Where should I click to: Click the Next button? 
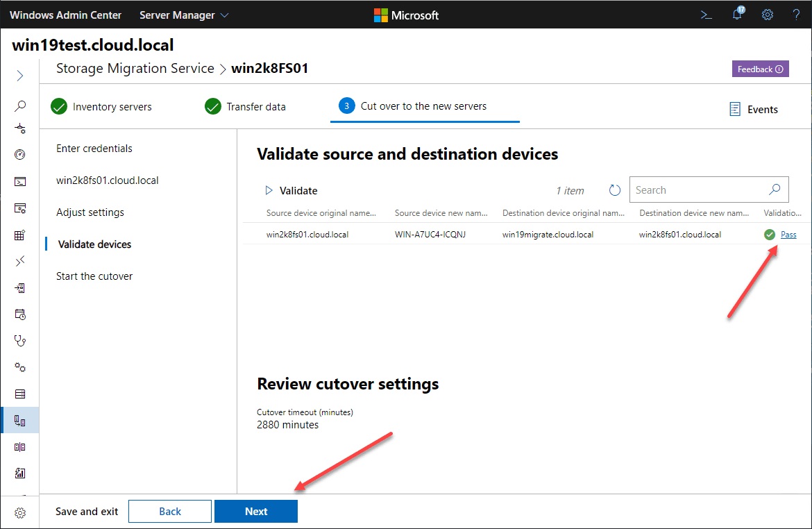[x=256, y=512]
